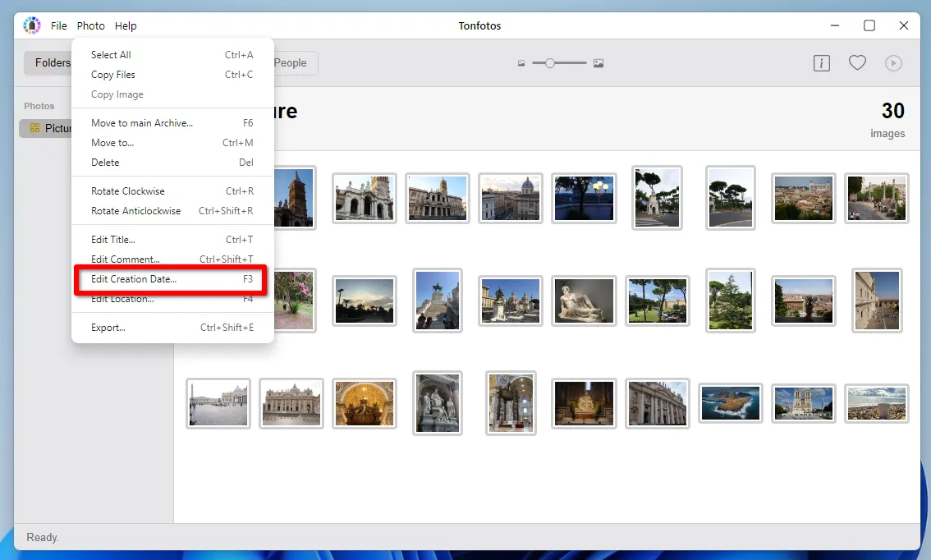Click small thumbnail size icon
The image size is (931, 560).
click(x=521, y=63)
